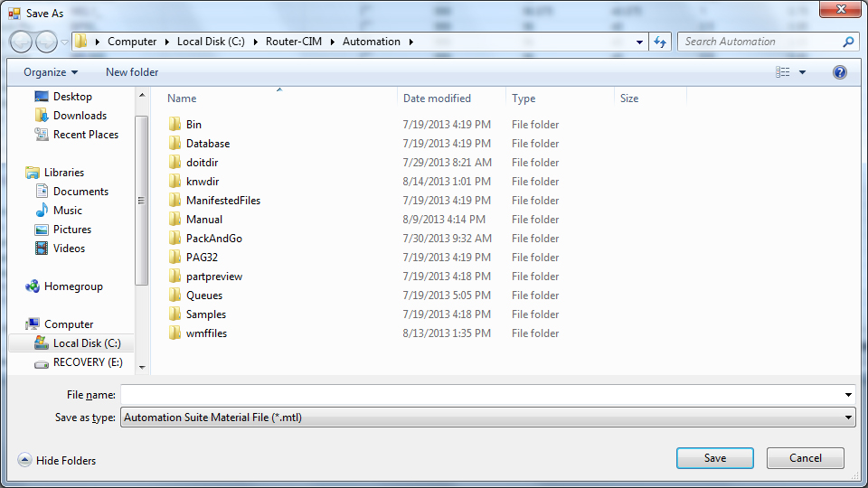Image resolution: width=868 pixels, height=488 pixels.
Task: Expand the Save as type dropdown
Action: tap(847, 418)
